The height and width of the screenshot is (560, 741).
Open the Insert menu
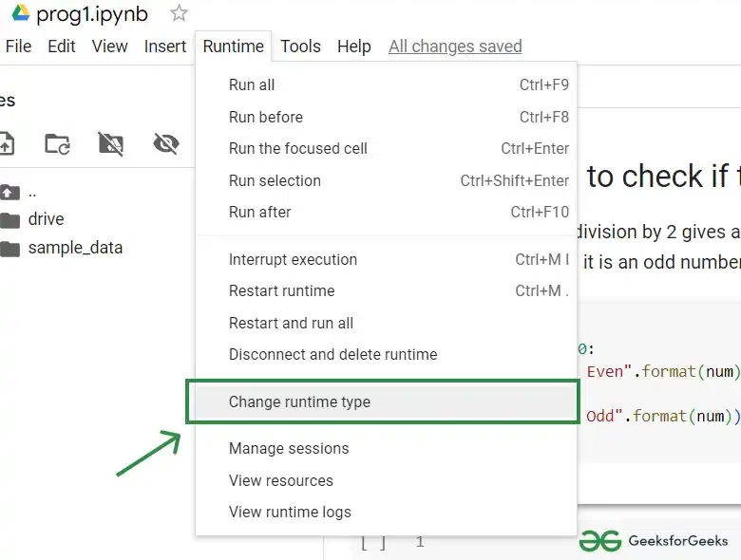[165, 46]
